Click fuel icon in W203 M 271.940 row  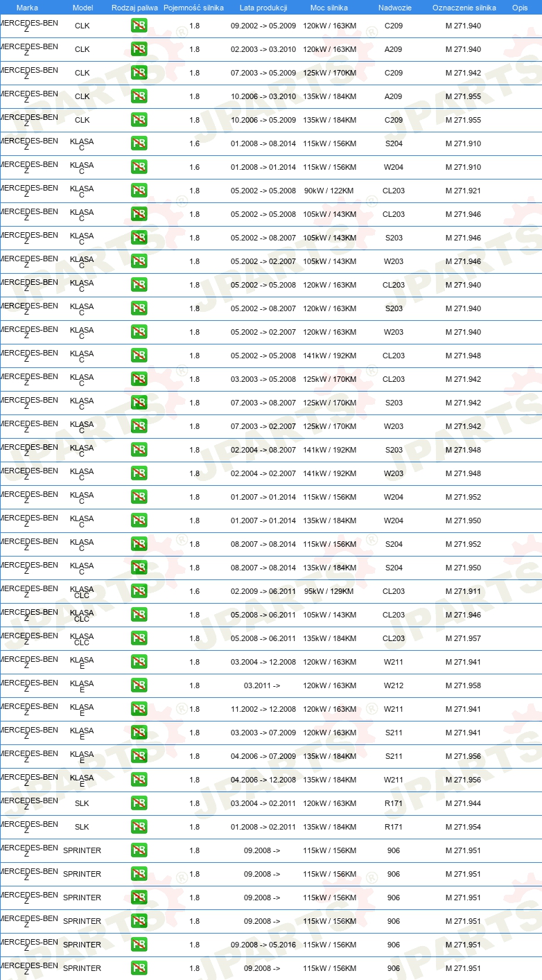pos(139,332)
